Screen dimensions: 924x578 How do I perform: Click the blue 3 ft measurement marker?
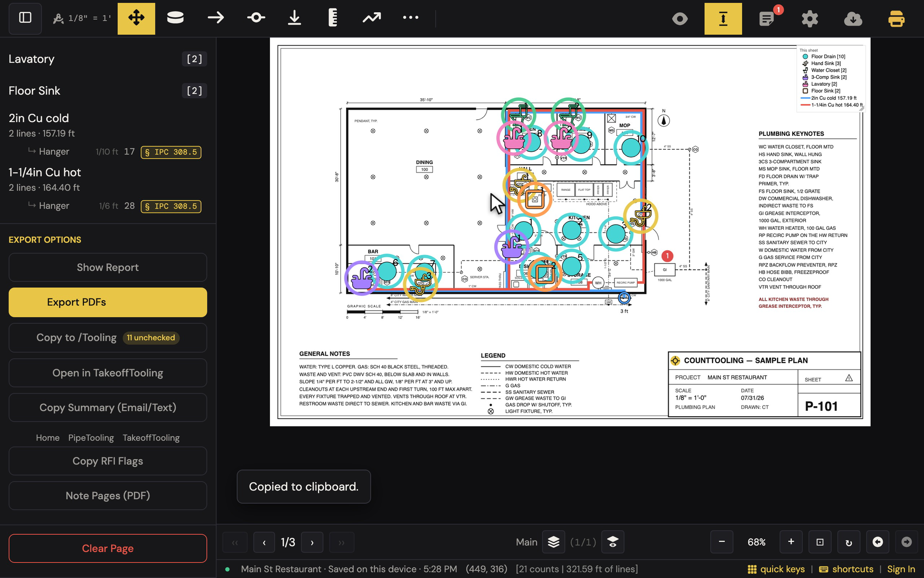pos(624,298)
